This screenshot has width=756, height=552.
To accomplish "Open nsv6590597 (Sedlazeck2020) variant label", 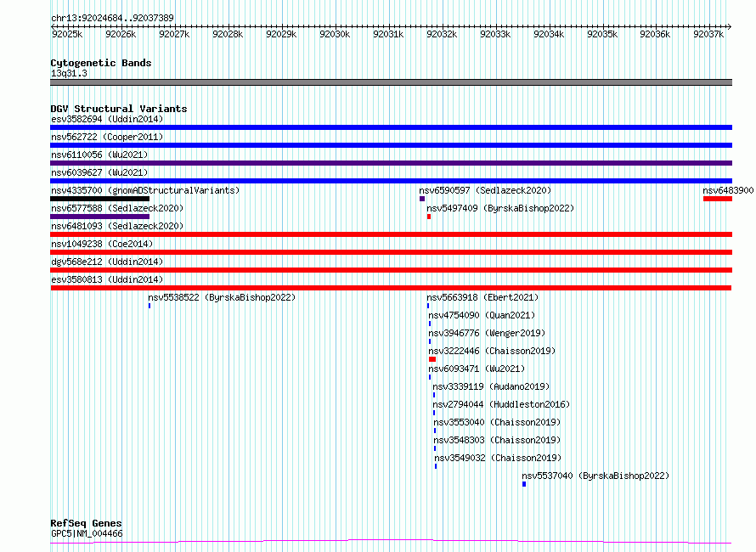I will pos(485,190).
